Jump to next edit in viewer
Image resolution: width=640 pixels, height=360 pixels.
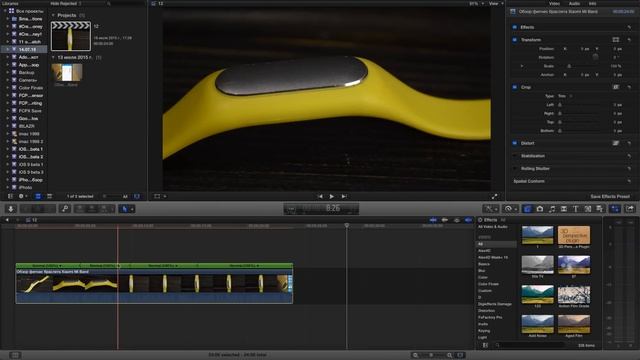[x=344, y=196]
